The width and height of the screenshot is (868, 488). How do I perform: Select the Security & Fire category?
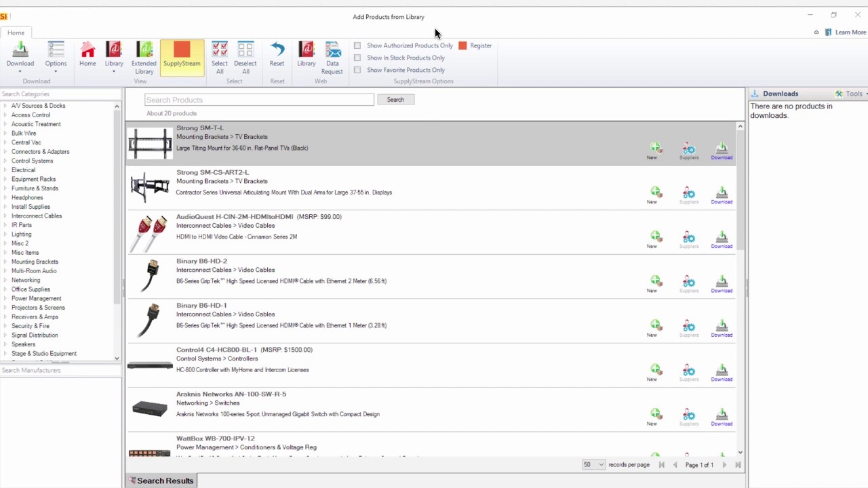31,326
